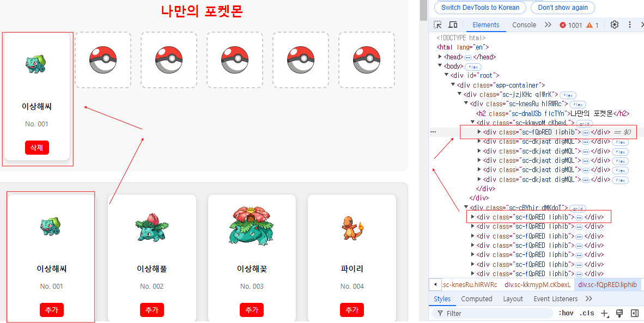Activate the inspect element picker icon
644x323 pixels.
click(438, 25)
